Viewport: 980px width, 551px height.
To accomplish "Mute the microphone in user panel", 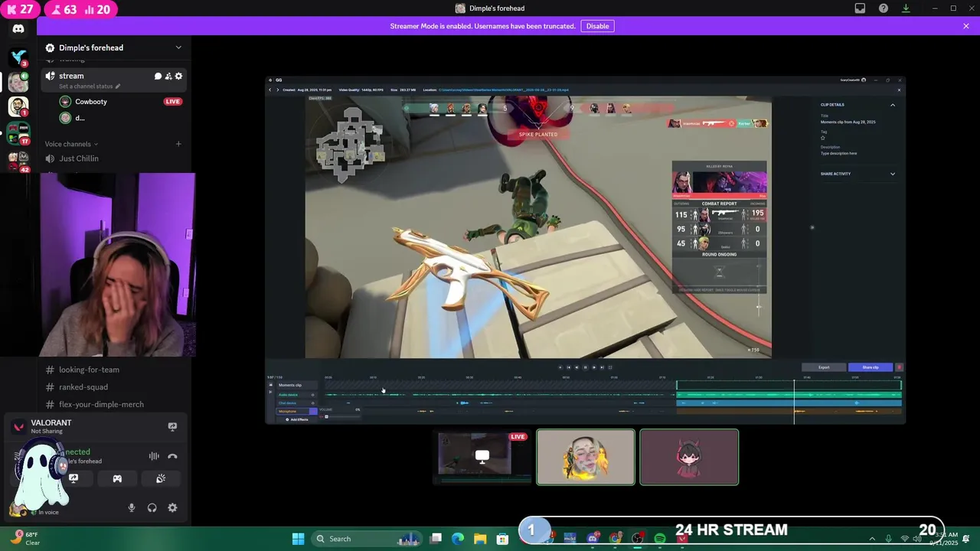I will click(x=131, y=507).
